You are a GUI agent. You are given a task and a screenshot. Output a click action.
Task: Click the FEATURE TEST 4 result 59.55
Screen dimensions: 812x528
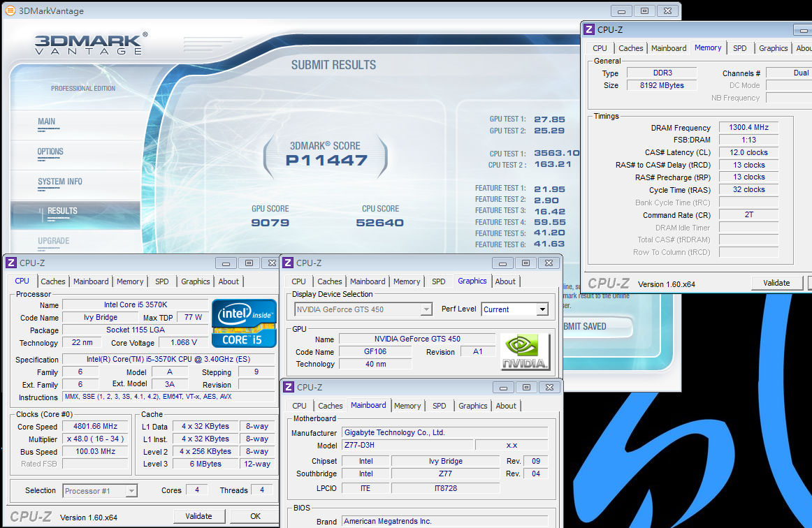(x=549, y=222)
